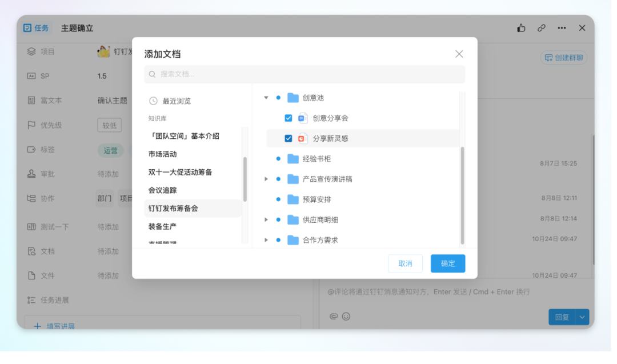Click the 主题确立 task title
This screenshot has width=617, height=364.
(77, 28)
